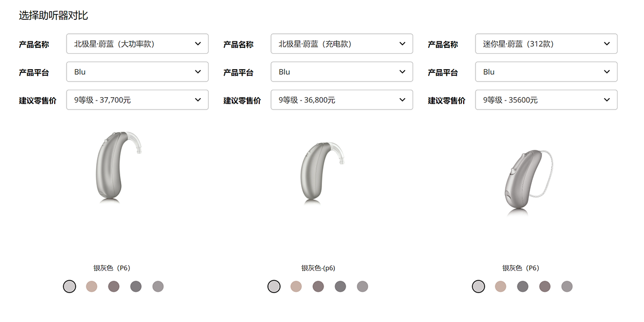644x322 pixels.
Task: Expand the 9等级 - 36,800元 price dropdown
Action: coord(342,100)
